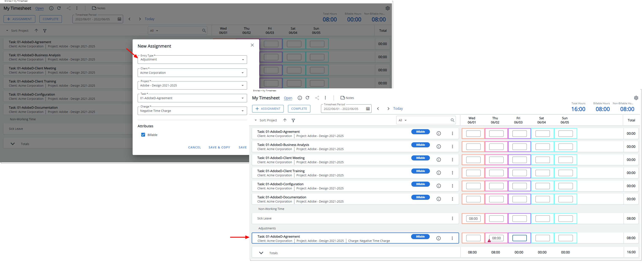Open Project dropdown showing Adobe - Design 2021-2025
This screenshot has height=263, width=644.
[x=192, y=85]
